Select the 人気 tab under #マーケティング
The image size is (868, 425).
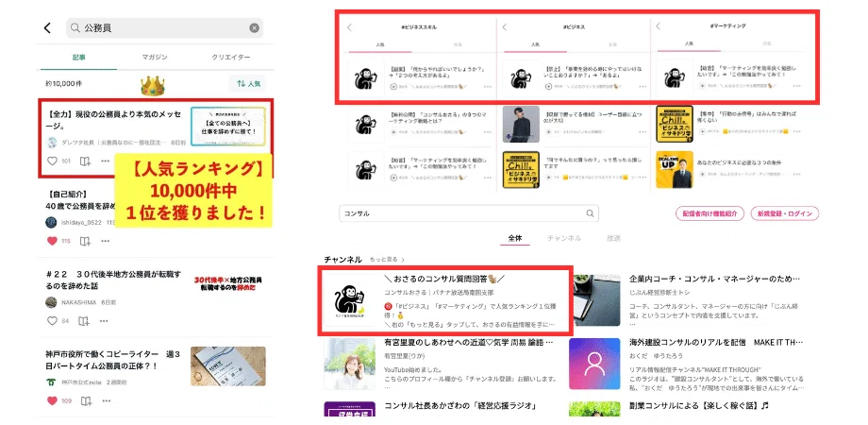pyautogui.click(x=689, y=43)
